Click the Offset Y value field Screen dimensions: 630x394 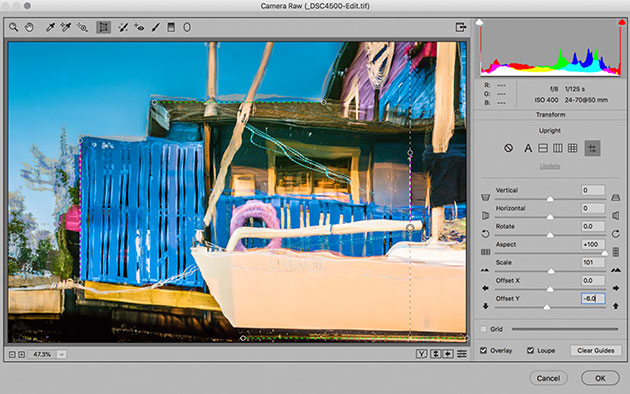(593, 298)
